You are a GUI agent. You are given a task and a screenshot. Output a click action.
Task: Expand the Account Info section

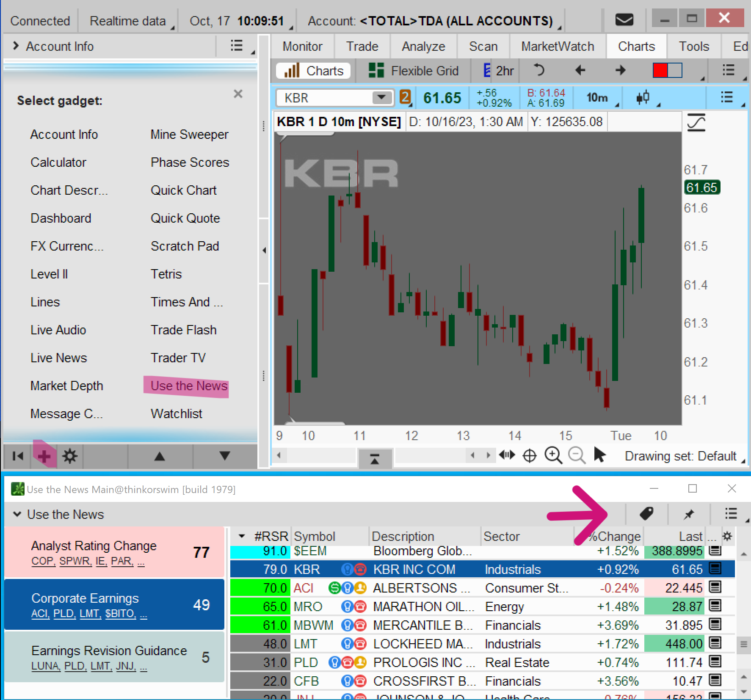click(x=16, y=46)
